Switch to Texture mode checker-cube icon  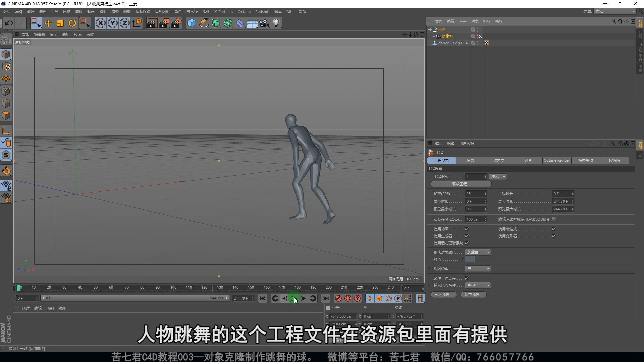[6, 67]
